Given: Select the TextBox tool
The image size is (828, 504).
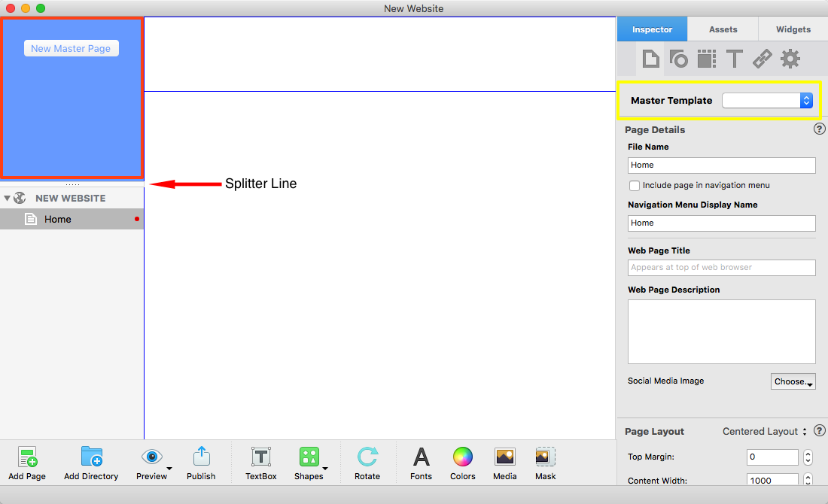Looking at the screenshot, I should click(261, 457).
